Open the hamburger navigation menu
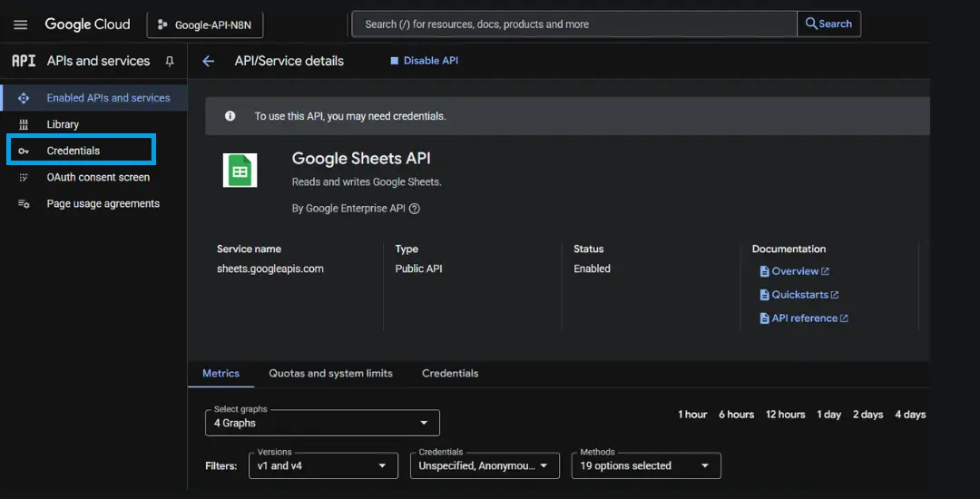The image size is (980, 499). (21, 25)
